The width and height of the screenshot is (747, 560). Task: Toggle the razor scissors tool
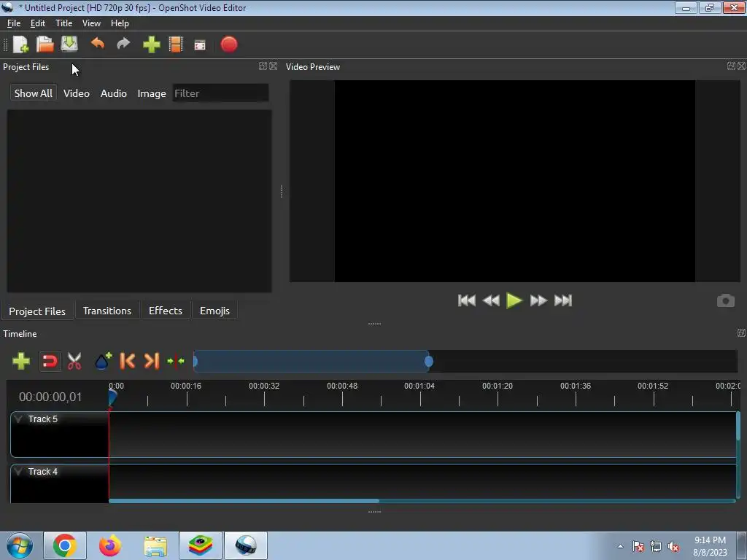click(x=74, y=361)
